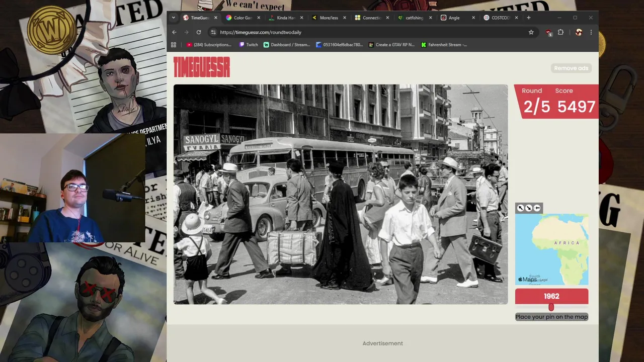Bookmark this page with the star icon
Viewport: 644px width, 362px height.
click(x=531, y=32)
